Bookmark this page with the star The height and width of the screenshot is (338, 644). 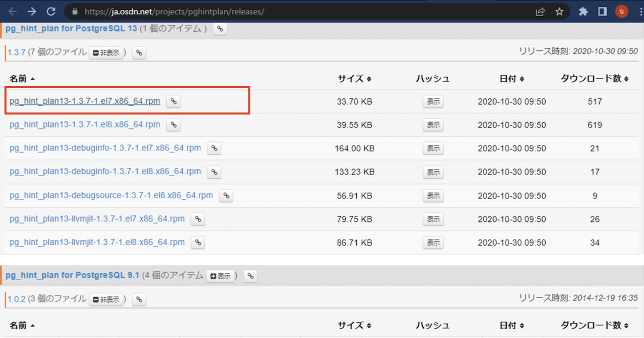(x=559, y=11)
